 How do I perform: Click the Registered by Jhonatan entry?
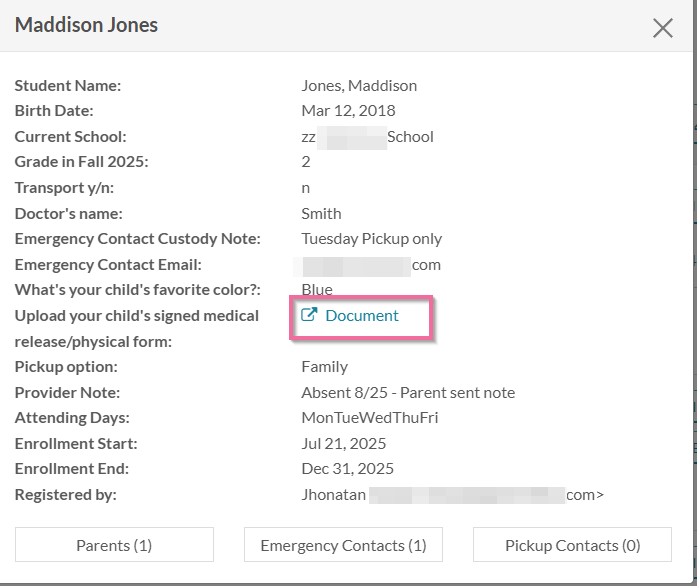453,495
